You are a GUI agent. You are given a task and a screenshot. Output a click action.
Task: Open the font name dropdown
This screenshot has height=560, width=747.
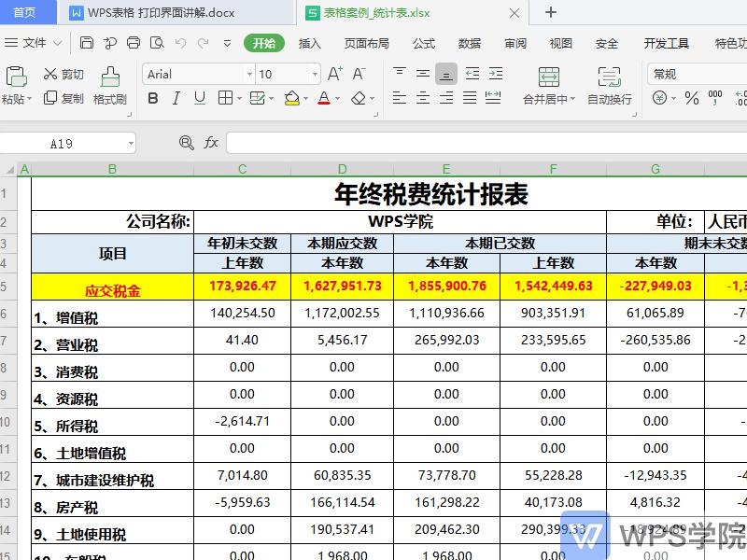(x=248, y=73)
